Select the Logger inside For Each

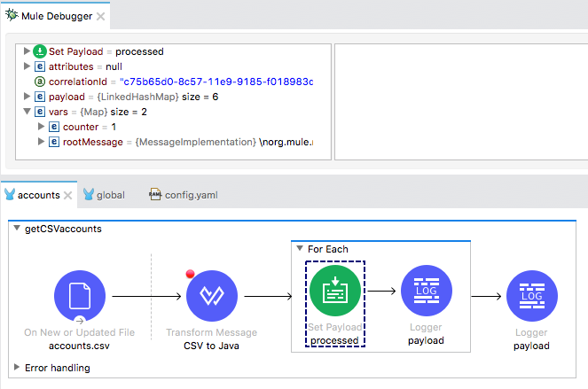427,291
